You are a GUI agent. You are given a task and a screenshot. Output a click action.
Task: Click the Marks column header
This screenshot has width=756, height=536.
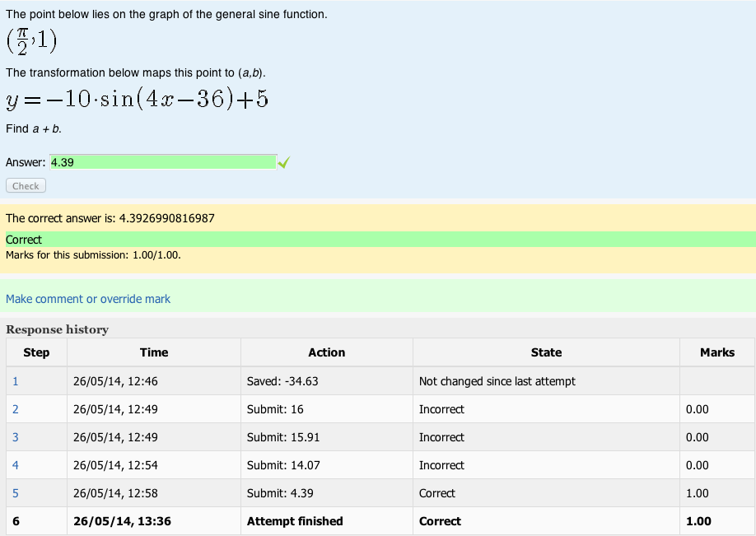(717, 352)
